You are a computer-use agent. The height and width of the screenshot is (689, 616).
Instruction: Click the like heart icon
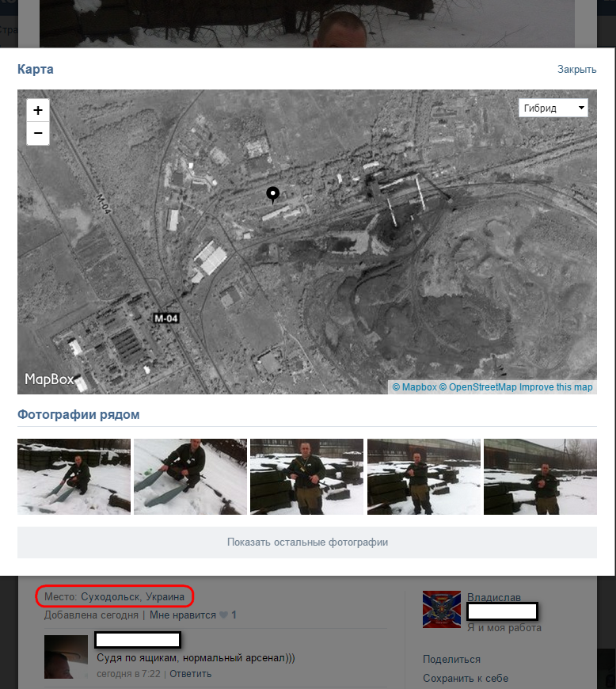pyautogui.click(x=223, y=615)
